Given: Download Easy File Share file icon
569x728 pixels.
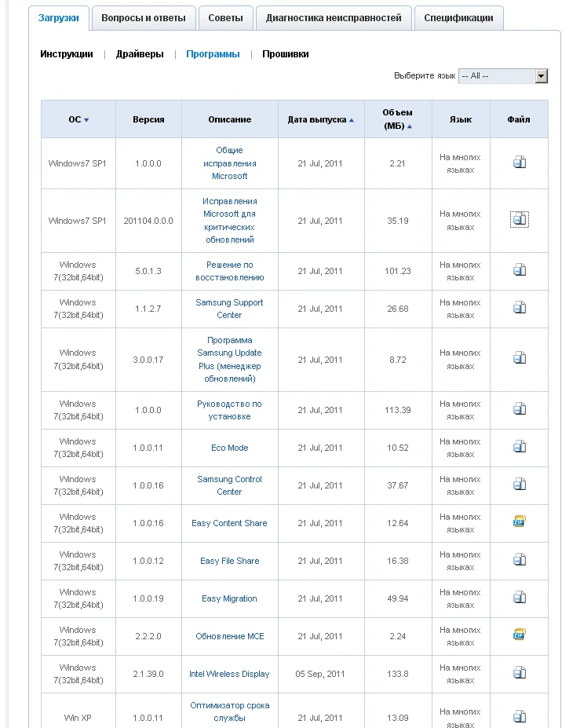Looking at the screenshot, I should (x=520, y=559).
